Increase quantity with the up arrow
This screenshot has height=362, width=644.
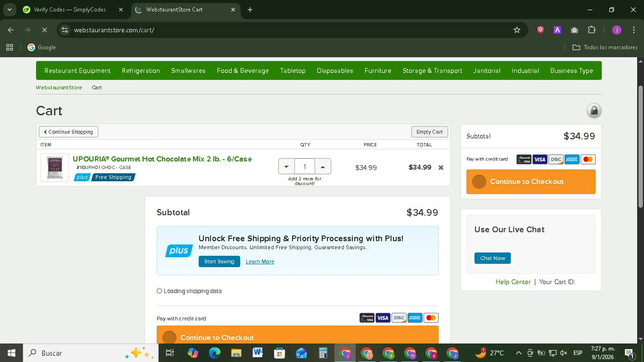pyautogui.click(x=323, y=167)
